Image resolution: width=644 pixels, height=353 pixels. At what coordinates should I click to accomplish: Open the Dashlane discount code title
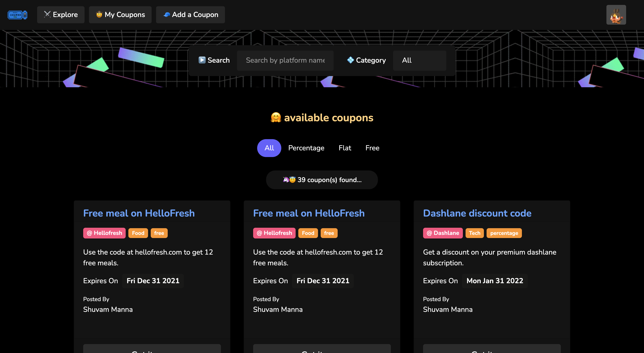[x=477, y=213]
